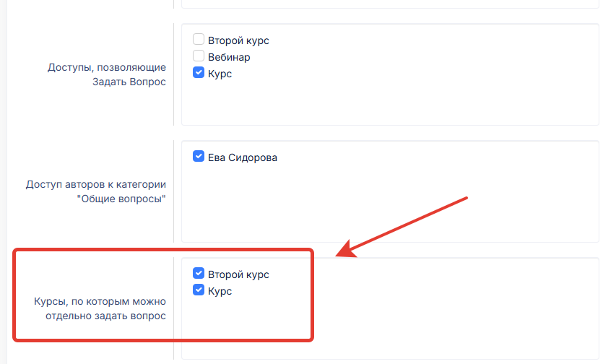Click the "Вебинар" label text
Image resolution: width=603 pixels, height=364 pixels.
229,57
